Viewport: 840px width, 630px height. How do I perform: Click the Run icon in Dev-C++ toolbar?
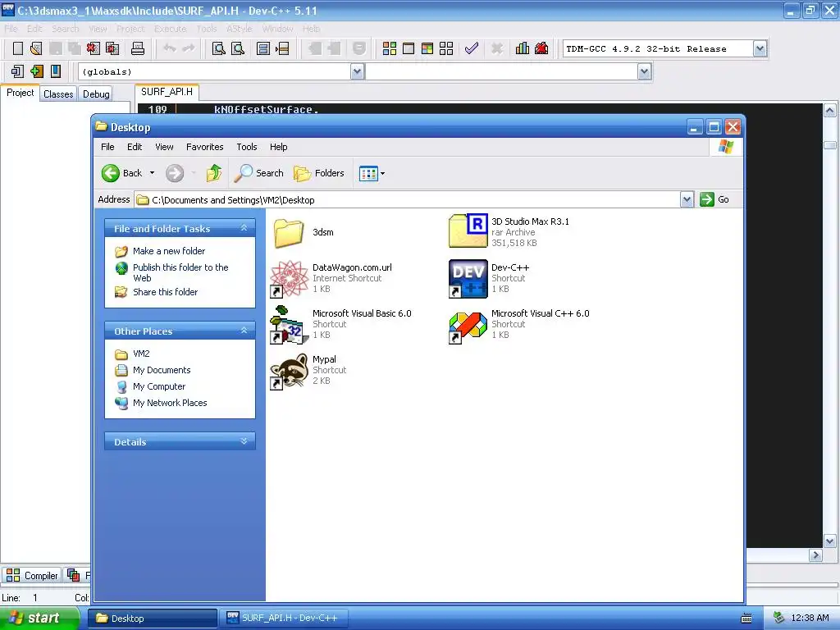[409, 48]
